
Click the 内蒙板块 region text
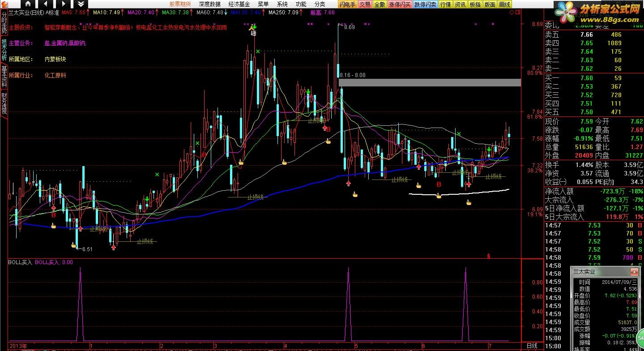coord(55,59)
